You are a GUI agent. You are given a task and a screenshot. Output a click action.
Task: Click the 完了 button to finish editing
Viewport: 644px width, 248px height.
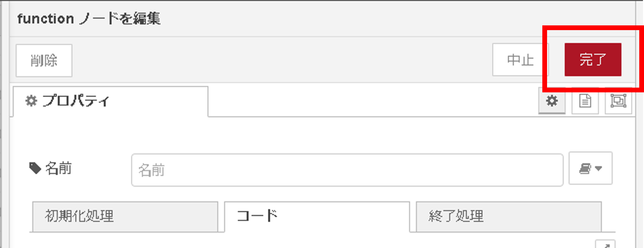[593, 60]
